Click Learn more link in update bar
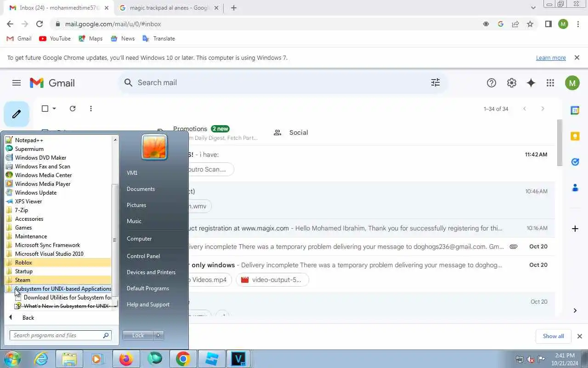588x368 pixels. 551,58
